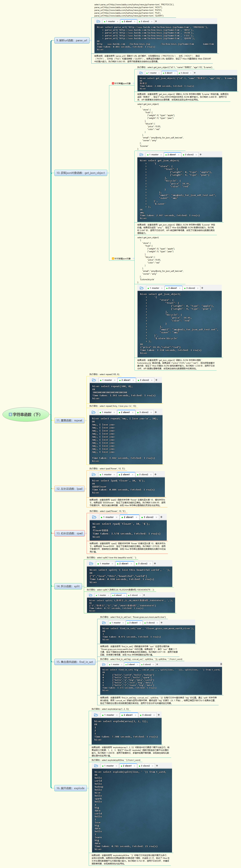Close 3 slave2 tab in '$.store.bicycle' terminal

198,288
